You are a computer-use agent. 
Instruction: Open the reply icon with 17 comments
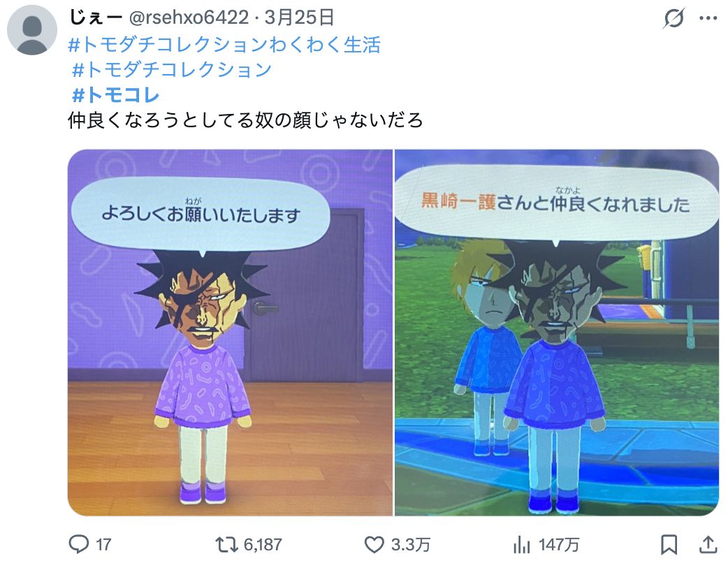point(78,544)
